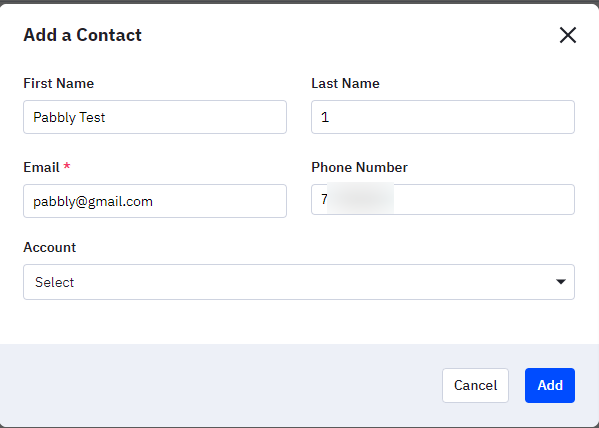The width and height of the screenshot is (599, 428).
Task: Open the Account Select dropdown
Action: (299, 282)
